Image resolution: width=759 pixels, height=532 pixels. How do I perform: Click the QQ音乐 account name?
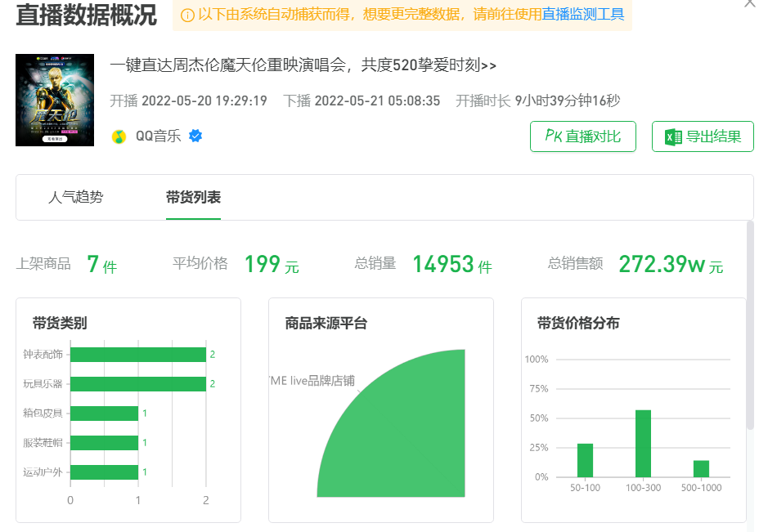158,136
